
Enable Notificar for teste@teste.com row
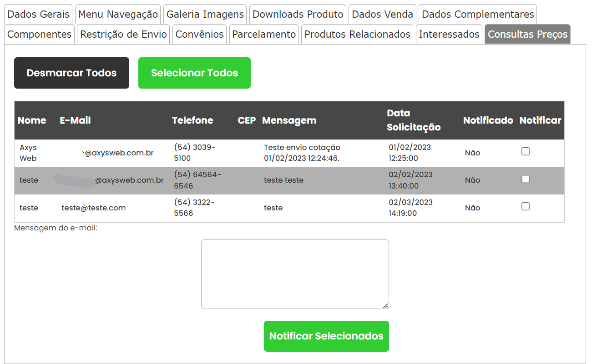pos(526,206)
